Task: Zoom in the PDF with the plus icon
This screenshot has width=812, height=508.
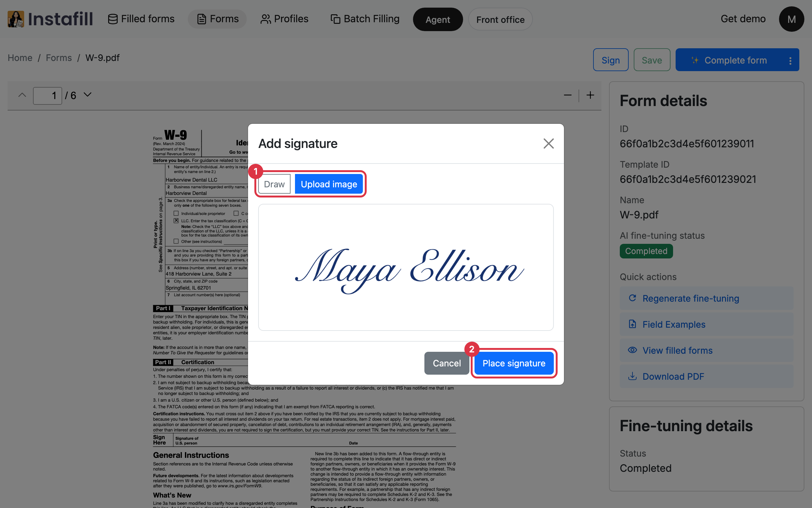Action: coord(590,95)
